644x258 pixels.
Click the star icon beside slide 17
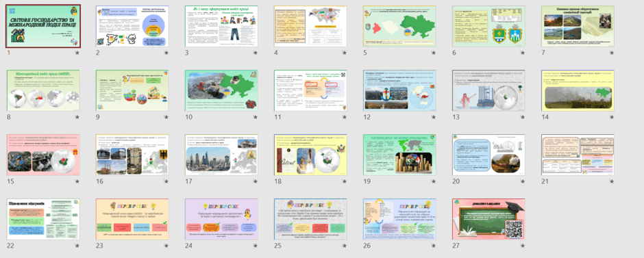click(x=255, y=182)
